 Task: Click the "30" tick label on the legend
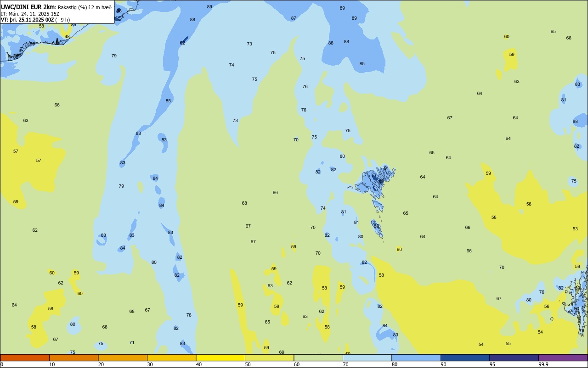[x=150, y=364]
